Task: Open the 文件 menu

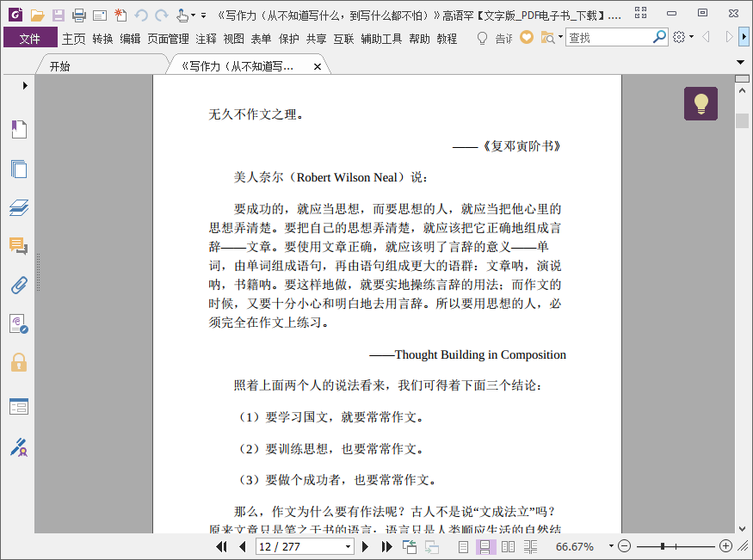Action: pos(30,39)
